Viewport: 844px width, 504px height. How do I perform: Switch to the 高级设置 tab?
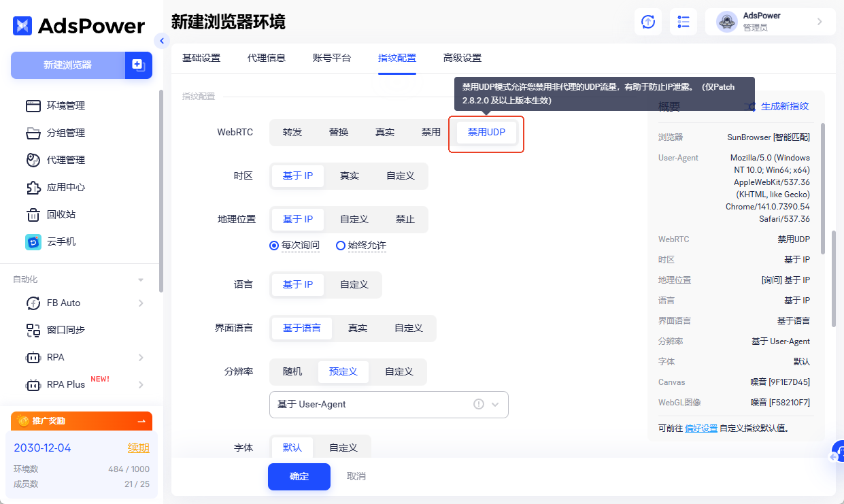pos(462,58)
